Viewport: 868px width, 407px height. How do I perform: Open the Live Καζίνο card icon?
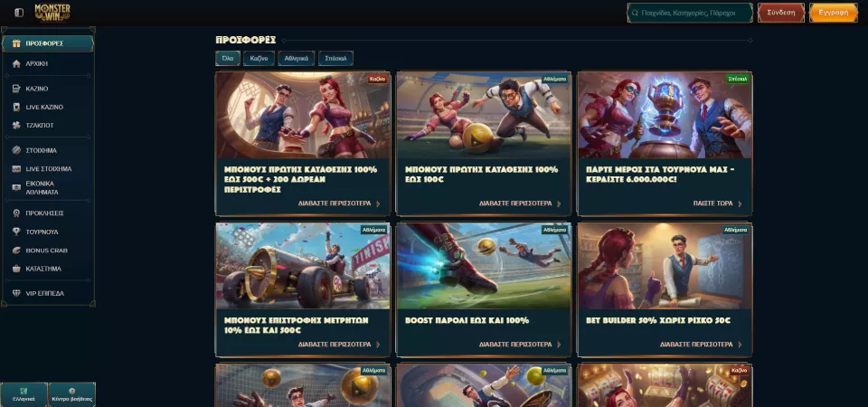pyautogui.click(x=16, y=107)
